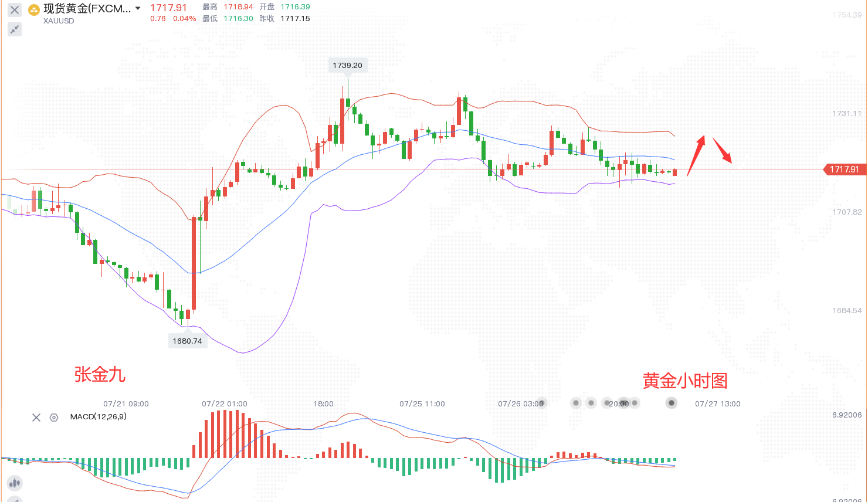Click the 18:00 time axis label
This screenshot has height=502, width=868.
point(323,404)
